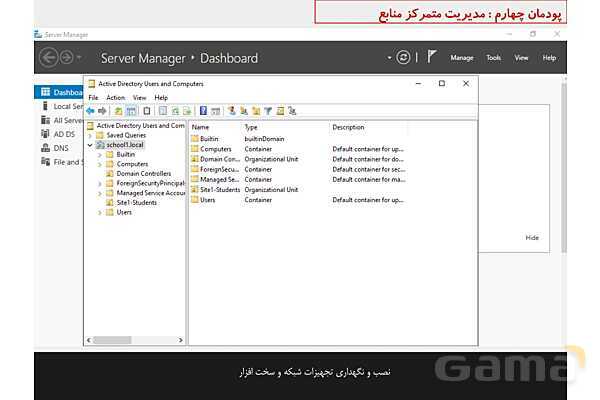Image resolution: width=600 pixels, height=400 pixels.
Task: Create a new organizational unit via toolbar icon
Action: [x=256, y=111]
